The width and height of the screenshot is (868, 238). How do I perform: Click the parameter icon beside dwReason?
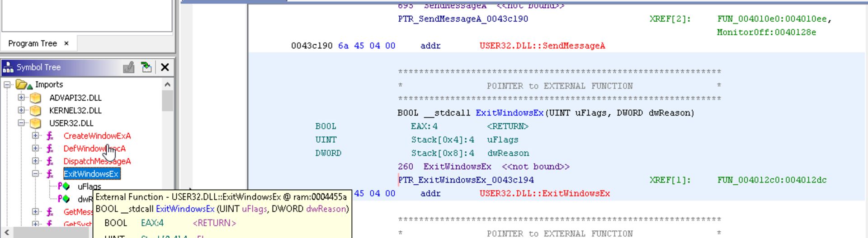click(64, 199)
